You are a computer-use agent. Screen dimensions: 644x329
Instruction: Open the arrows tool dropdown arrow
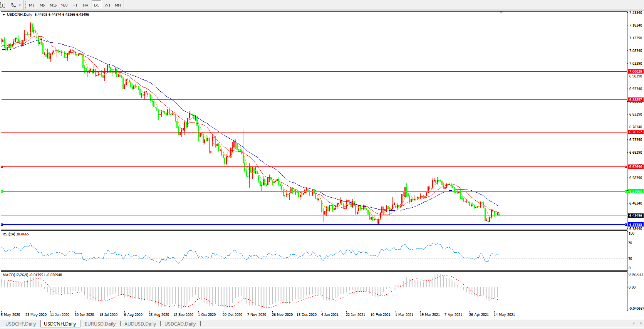coord(20,5)
